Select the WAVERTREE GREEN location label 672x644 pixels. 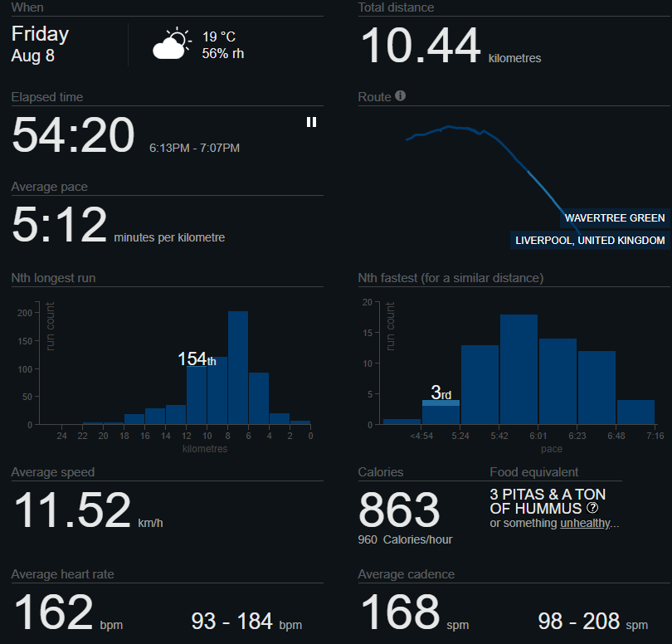coord(614,218)
